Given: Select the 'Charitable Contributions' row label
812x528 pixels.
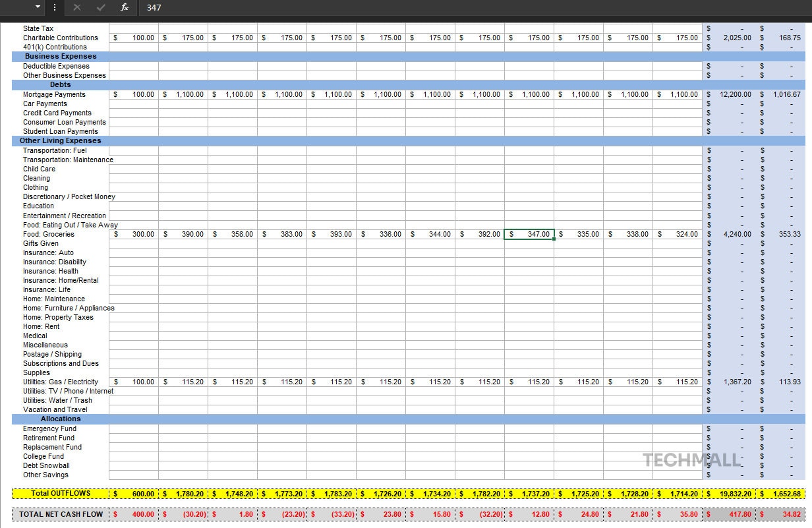Looking at the screenshot, I should (61, 38).
